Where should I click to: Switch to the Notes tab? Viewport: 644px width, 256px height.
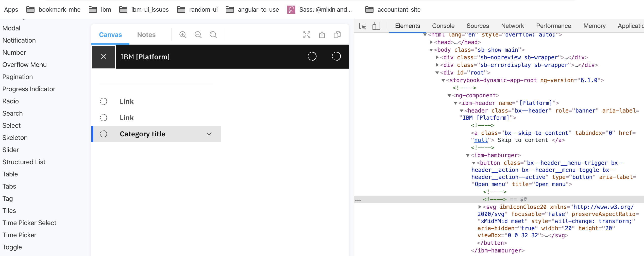click(146, 35)
